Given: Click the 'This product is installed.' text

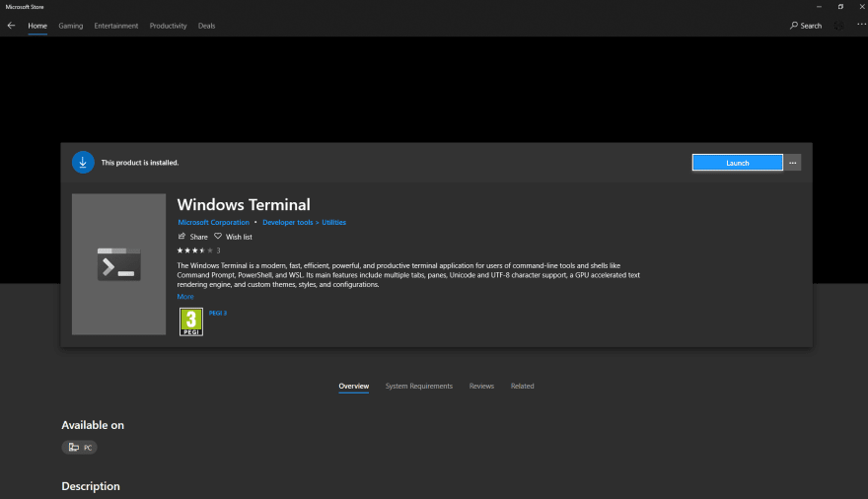Looking at the screenshot, I should [x=139, y=163].
